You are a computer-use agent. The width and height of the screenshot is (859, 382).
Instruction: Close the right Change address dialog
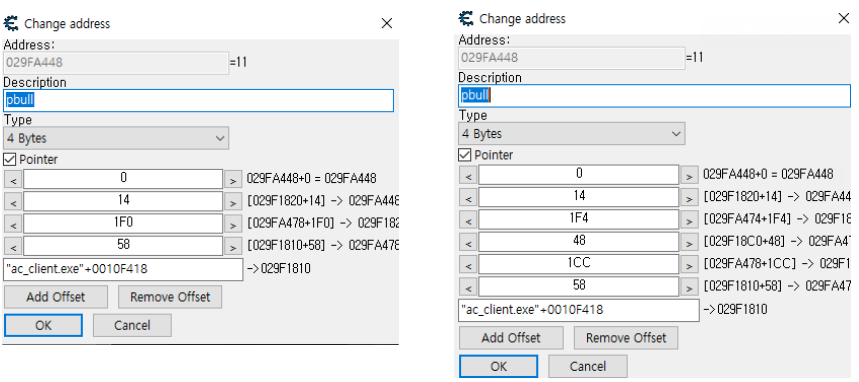pyautogui.click(x=844, y=18)
